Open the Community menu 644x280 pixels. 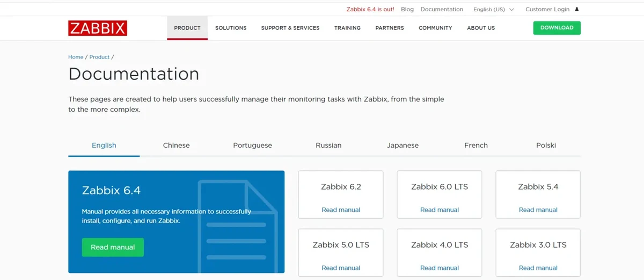(435, 28)
